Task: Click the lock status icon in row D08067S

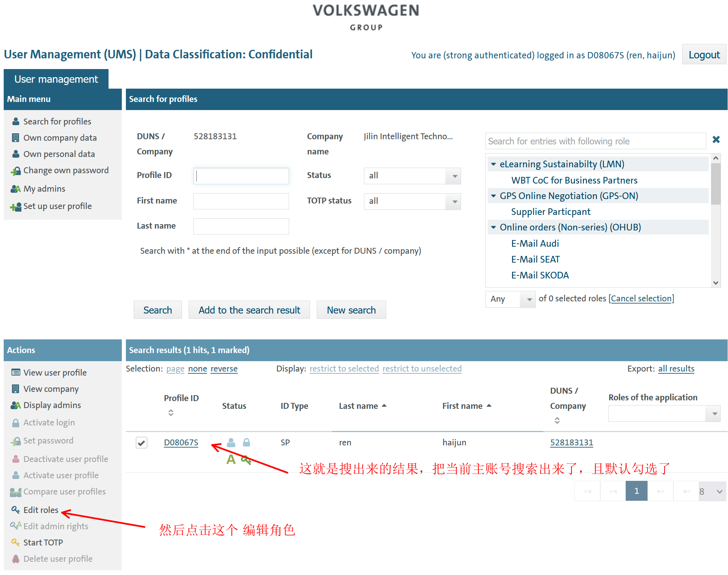Action: tap(247, 442)
